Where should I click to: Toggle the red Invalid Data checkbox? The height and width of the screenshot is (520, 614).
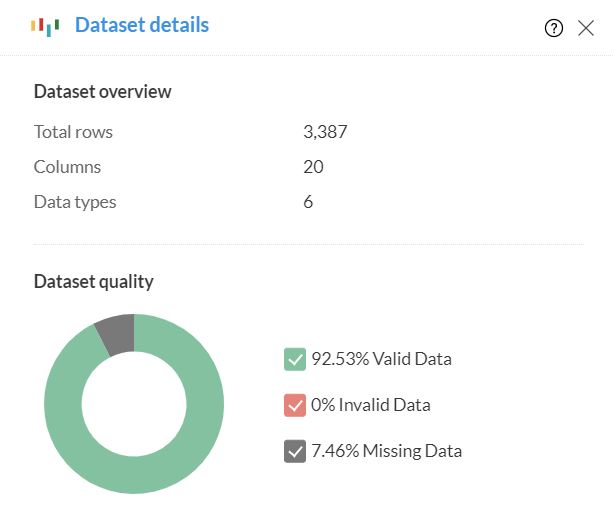[294, 405]
